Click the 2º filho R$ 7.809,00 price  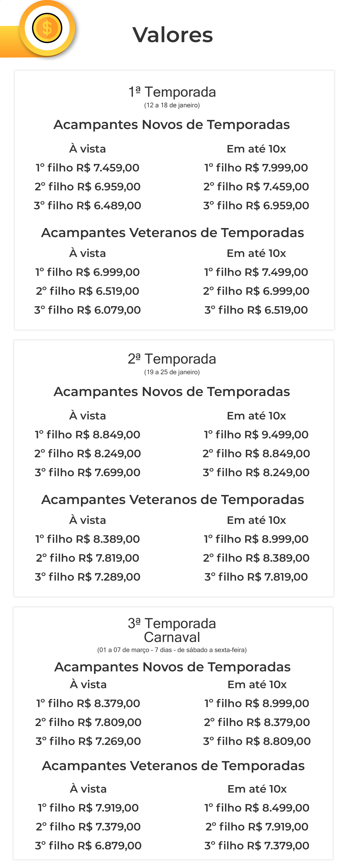88,722
